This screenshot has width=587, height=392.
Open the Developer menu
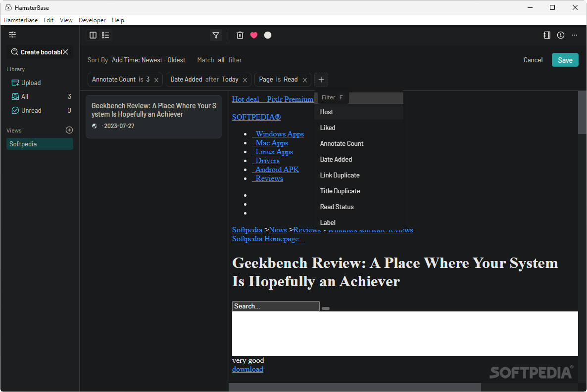[92, 20]
